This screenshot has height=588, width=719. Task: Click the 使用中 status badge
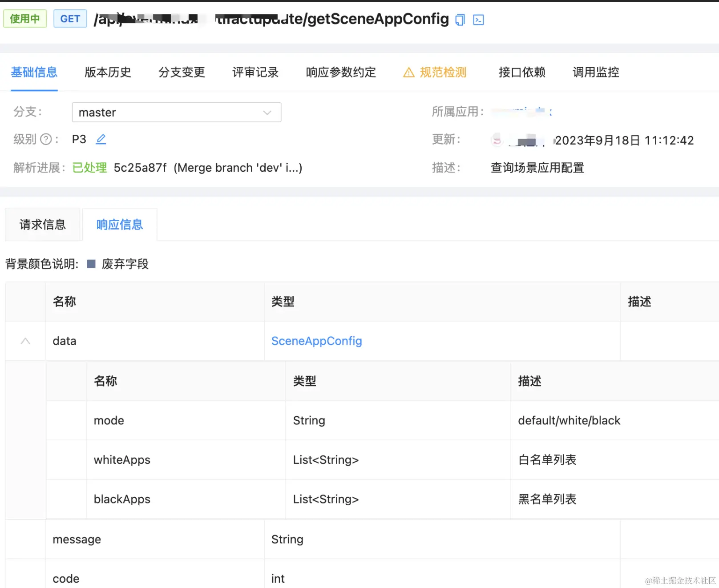point(25,19)
